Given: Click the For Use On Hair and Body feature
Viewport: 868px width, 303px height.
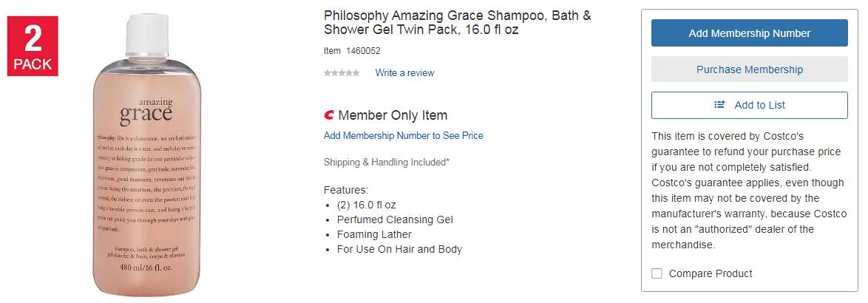Looking at the screenshot, I should coord(399,249).
